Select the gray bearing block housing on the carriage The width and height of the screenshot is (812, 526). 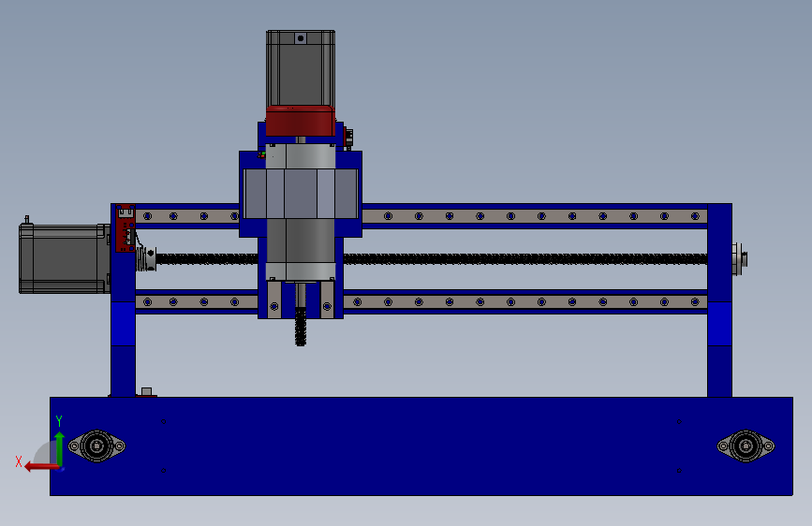click(301, 194)
